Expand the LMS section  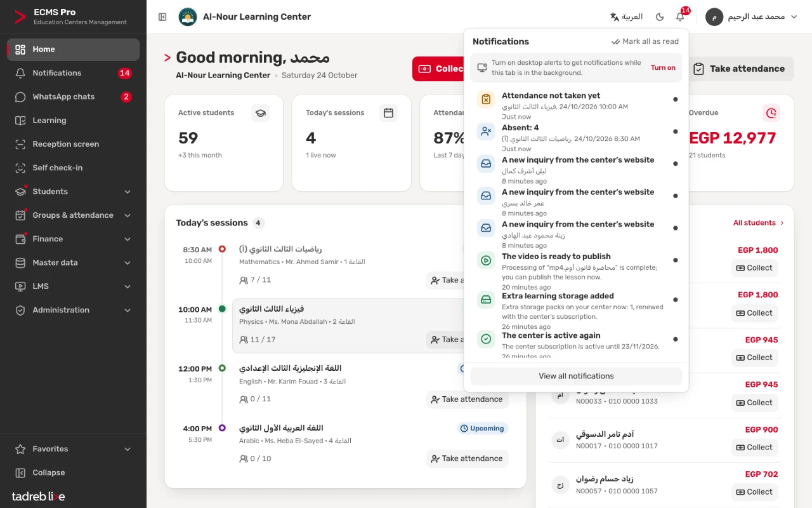coord(73,286)
